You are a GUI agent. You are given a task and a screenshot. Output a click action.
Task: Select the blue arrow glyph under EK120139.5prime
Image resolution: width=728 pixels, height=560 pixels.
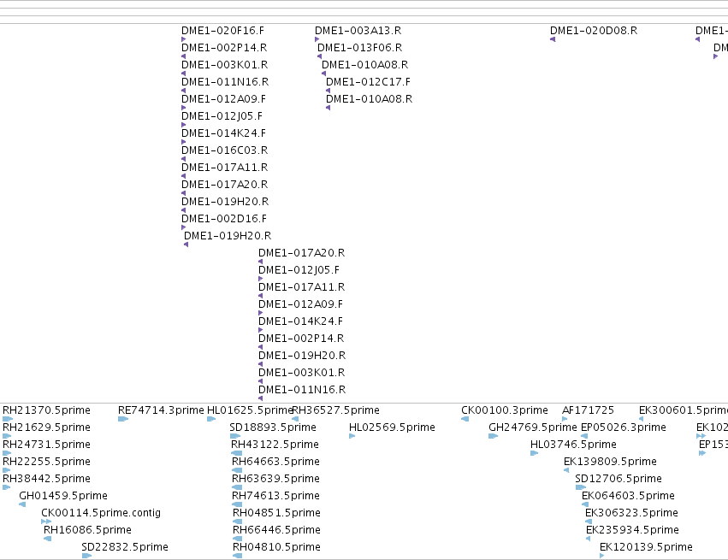(601, 556)
